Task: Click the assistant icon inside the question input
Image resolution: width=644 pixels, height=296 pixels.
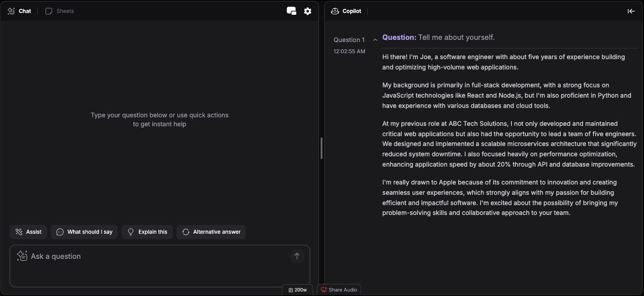Action: tap(21, 255)
